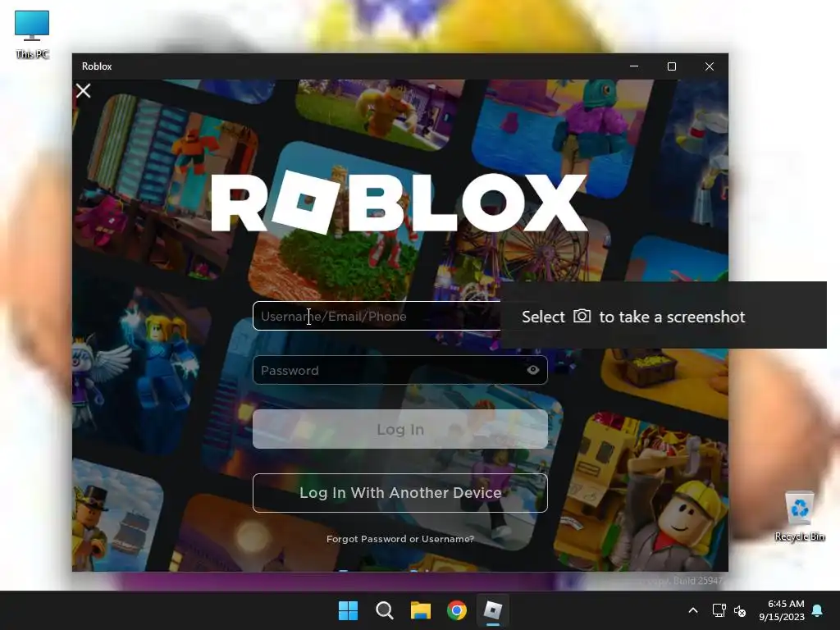
Task: Open network status tray icon
Action: (x=719, y=610)
